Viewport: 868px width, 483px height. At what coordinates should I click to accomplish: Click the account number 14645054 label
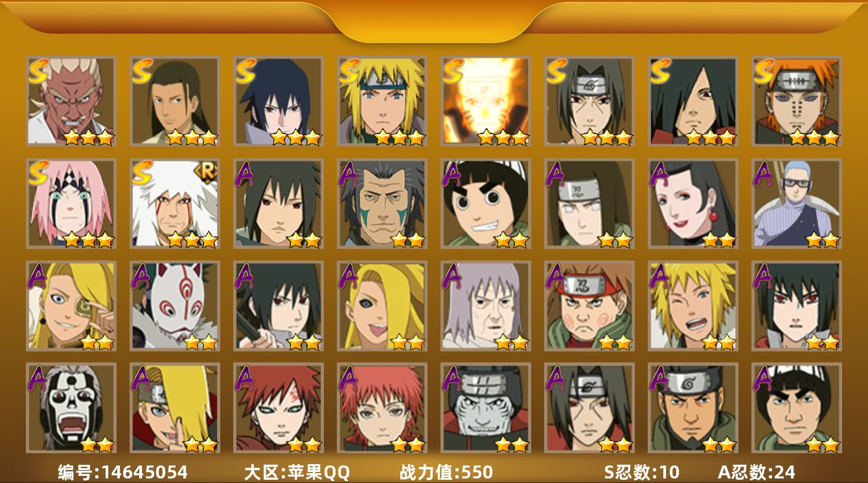click(x=123, y=472)
